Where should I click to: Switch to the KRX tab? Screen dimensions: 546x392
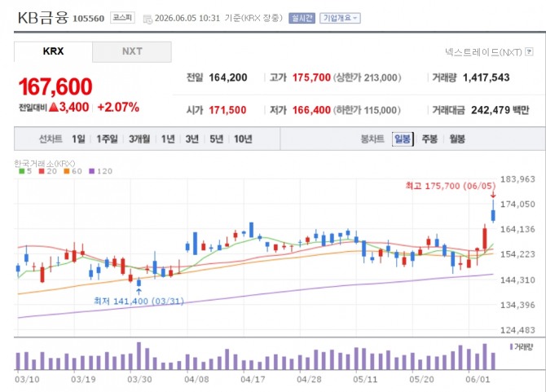pyautogui.click(x=53, y=51)
